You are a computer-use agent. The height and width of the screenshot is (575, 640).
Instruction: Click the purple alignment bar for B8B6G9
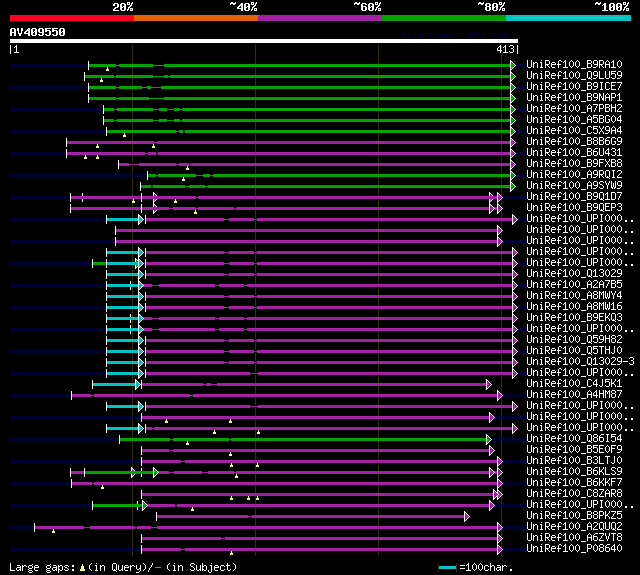point(289,142)
